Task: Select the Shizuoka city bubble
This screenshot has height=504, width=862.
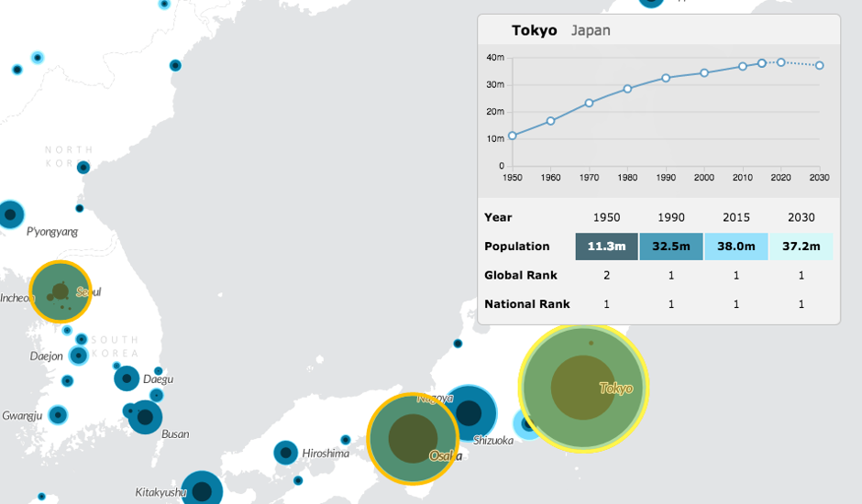Action: click(x=528, y=423)
